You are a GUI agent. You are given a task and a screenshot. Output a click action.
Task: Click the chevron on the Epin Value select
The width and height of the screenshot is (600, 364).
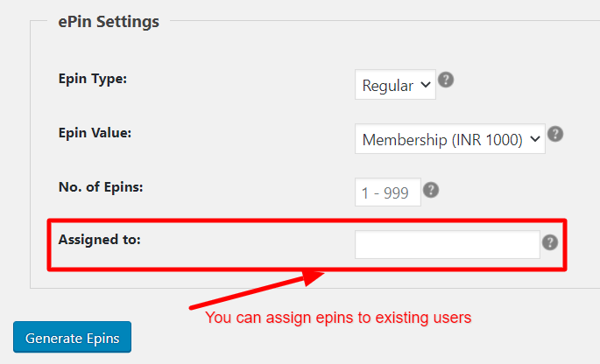coord(535,139)
